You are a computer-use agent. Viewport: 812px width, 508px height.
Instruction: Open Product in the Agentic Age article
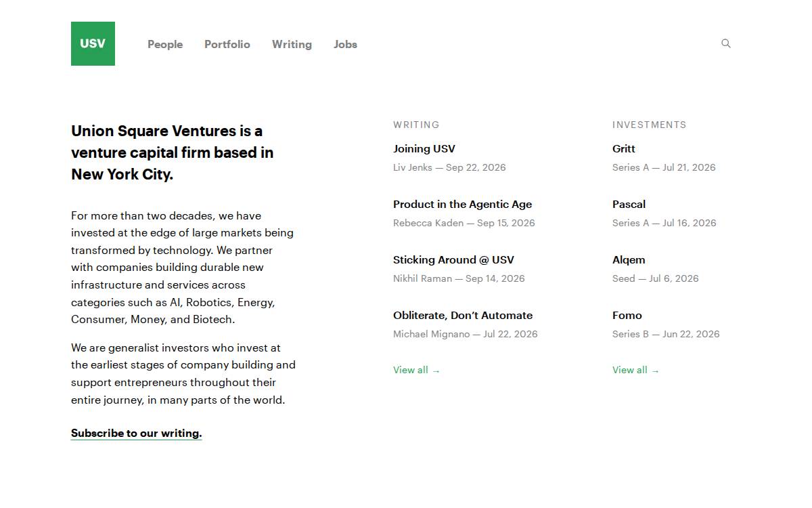click(x=462, y=204)
